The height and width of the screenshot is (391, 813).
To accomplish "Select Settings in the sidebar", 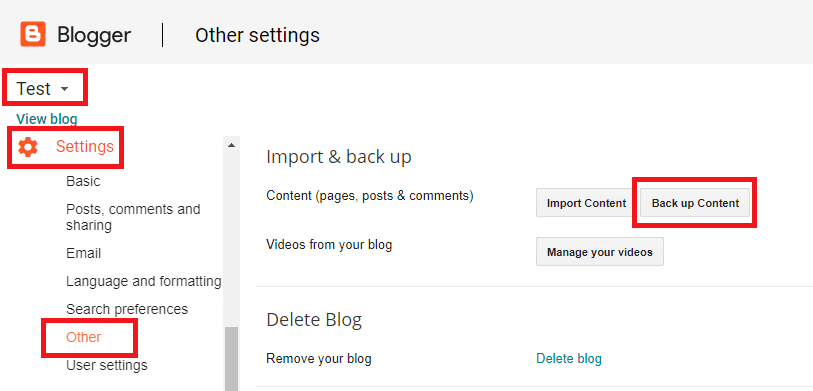I will pos(85,147).
